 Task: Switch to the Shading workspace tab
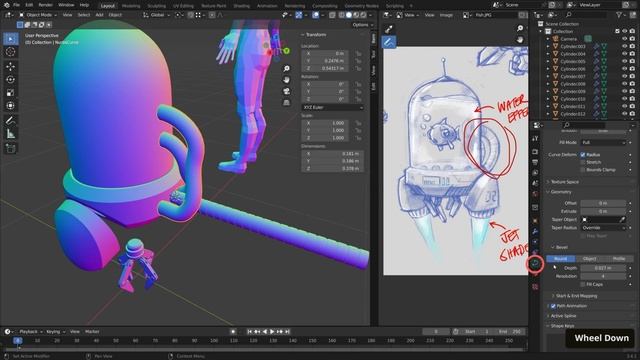[x=242, y=6]
